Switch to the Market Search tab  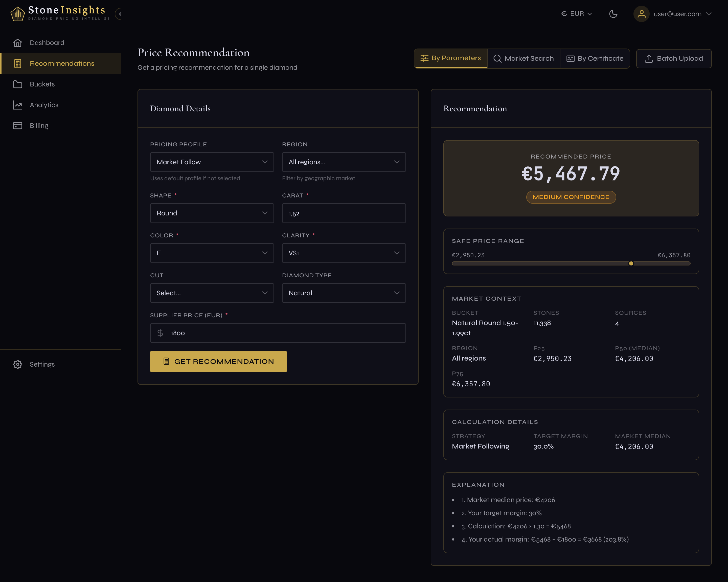(x=524, y=58)
